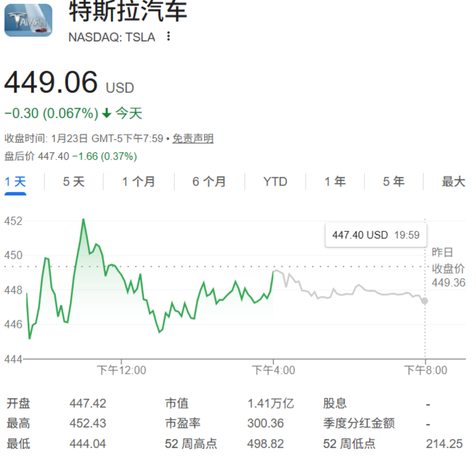Click the 最低 value 444.04
This screenshot has width=476, height=456.
click(88, 444)
